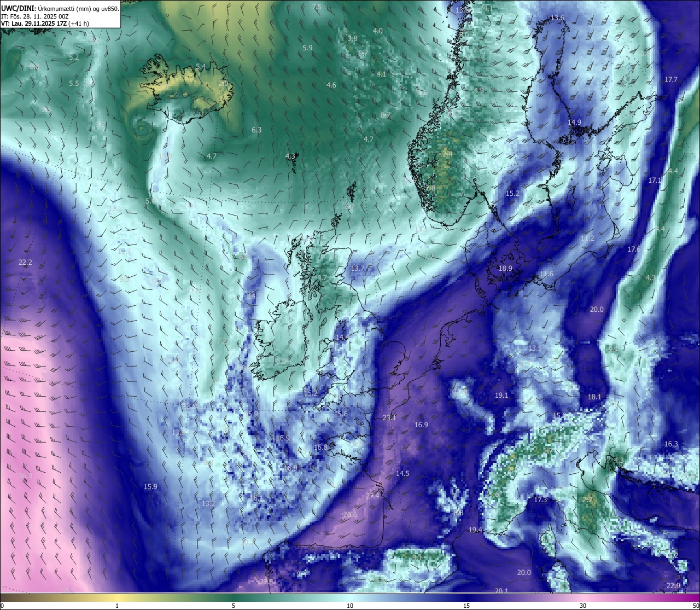Click the 5.9 value north of the Faroes
The height and width of the screenshot is (610, 700).
(x=307, y=48)
